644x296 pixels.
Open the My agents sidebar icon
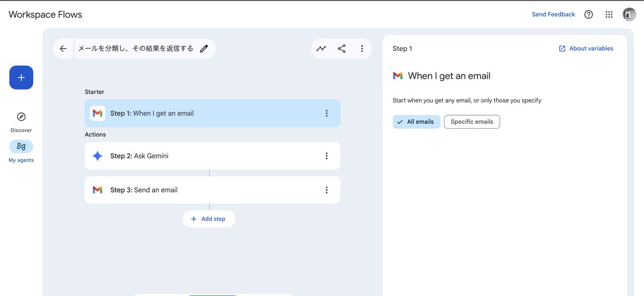21,146
